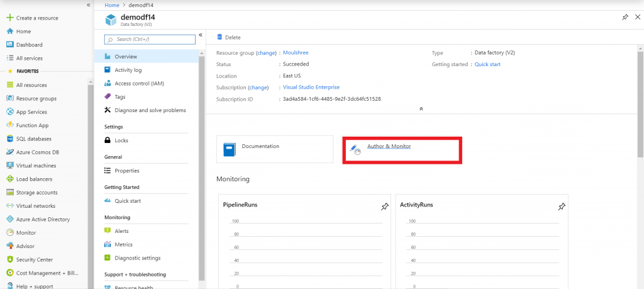The width and height of the screenshot is (644, 289).
Task: Click Help + support in sidebar
Action: pos(35,286)
